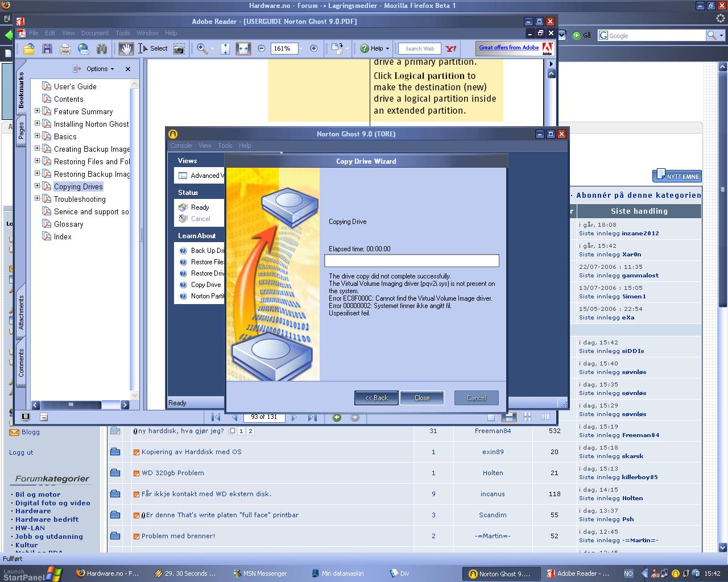Expand the Creating Backup Images bookmark
This screenshot has height=582, width=728.
point(38,149)
